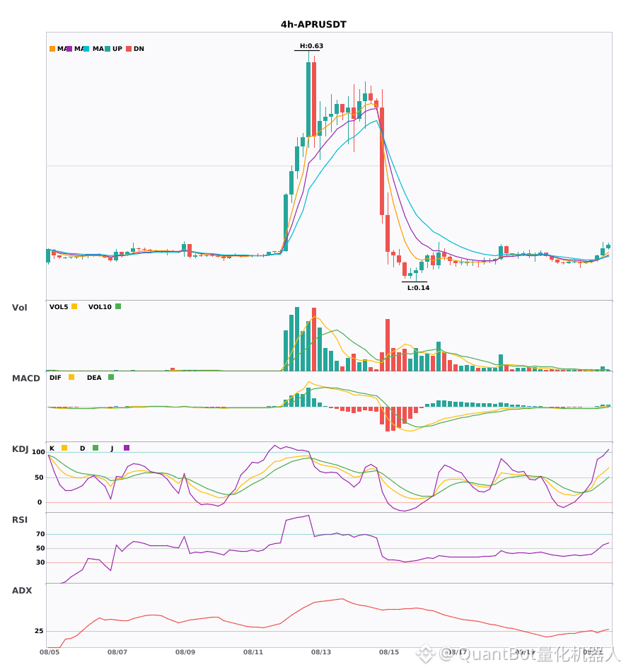Click the L:0.14 low price label
Image resolution: width=626 pixels, height=672 pixels.
click(x=418, y=288)
